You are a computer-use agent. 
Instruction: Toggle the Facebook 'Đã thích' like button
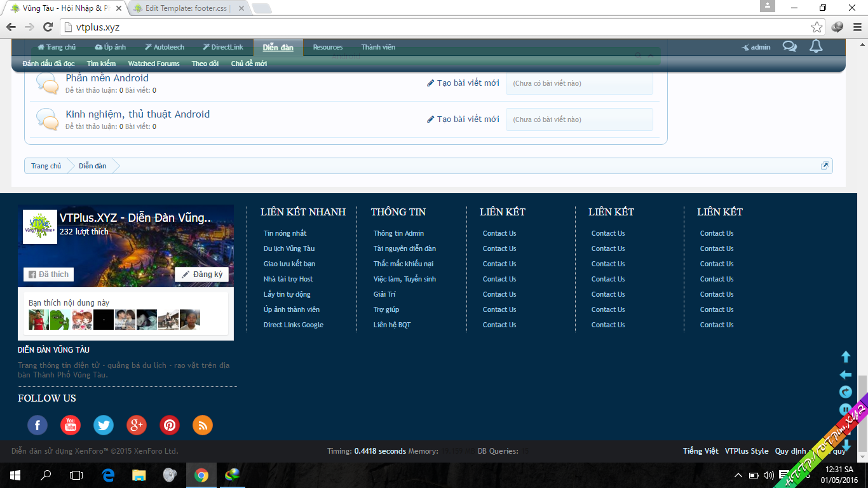coord(48,274)
